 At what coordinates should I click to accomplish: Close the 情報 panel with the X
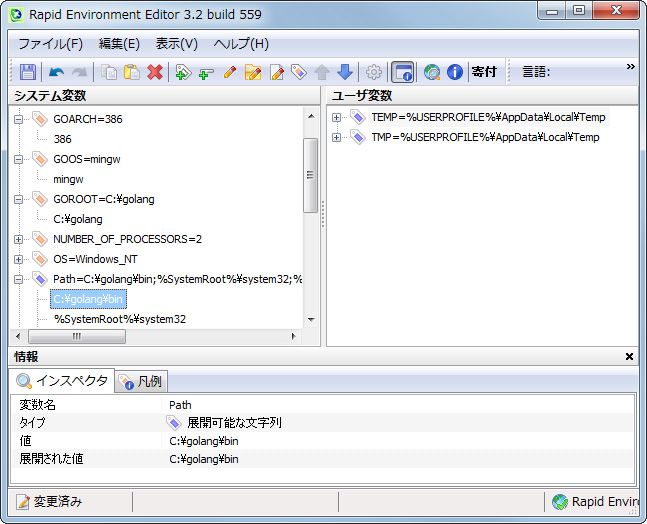[x=629, y=356]
